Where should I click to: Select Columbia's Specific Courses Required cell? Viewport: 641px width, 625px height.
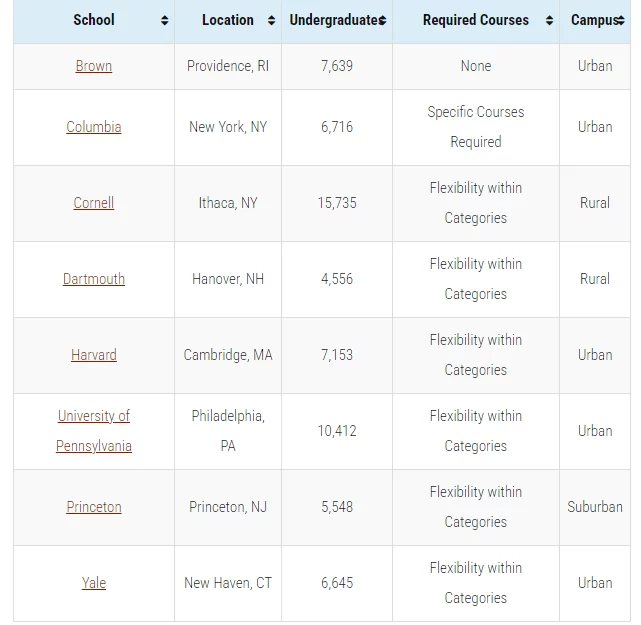pyautogui.click(x=476, y=127)
